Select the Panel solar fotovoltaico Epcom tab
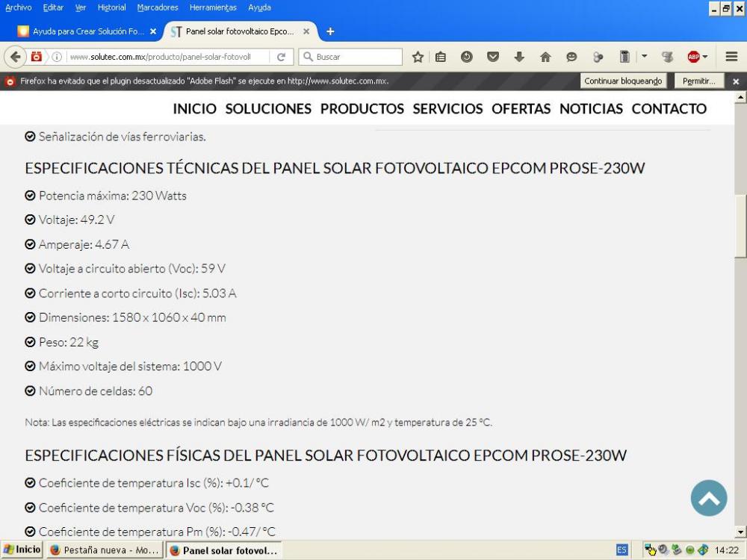Viewport: 747px width, 560px height. (x=241, y=31)
